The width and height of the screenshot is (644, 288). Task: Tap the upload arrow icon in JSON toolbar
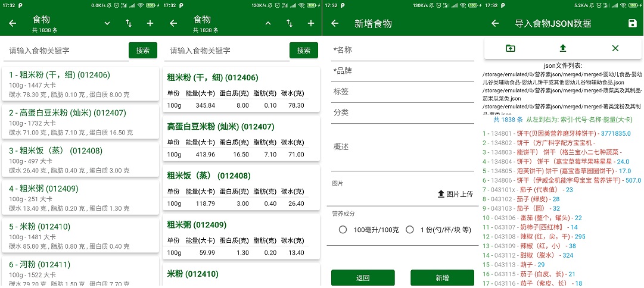click(x=562, y=48)
